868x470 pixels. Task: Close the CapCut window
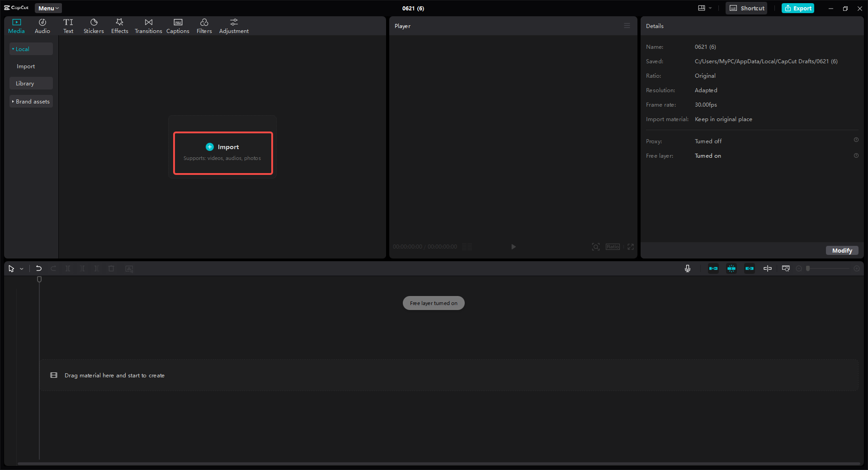tap(860, 8)
